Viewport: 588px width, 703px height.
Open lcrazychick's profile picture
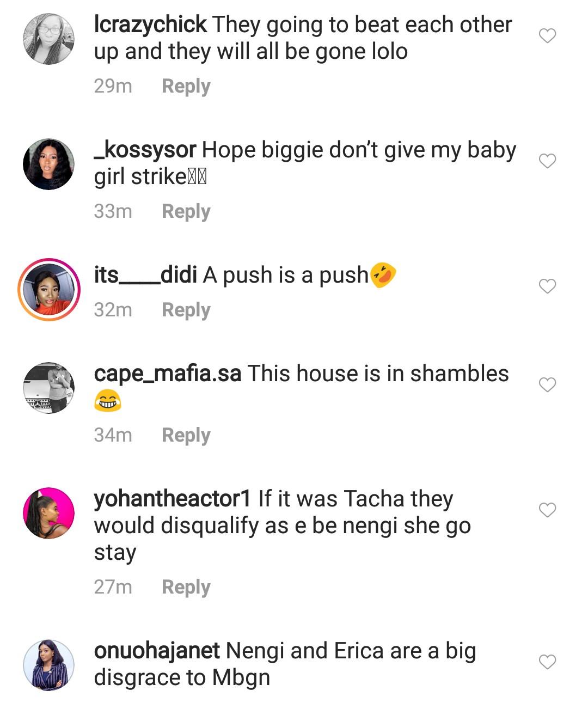48,39
